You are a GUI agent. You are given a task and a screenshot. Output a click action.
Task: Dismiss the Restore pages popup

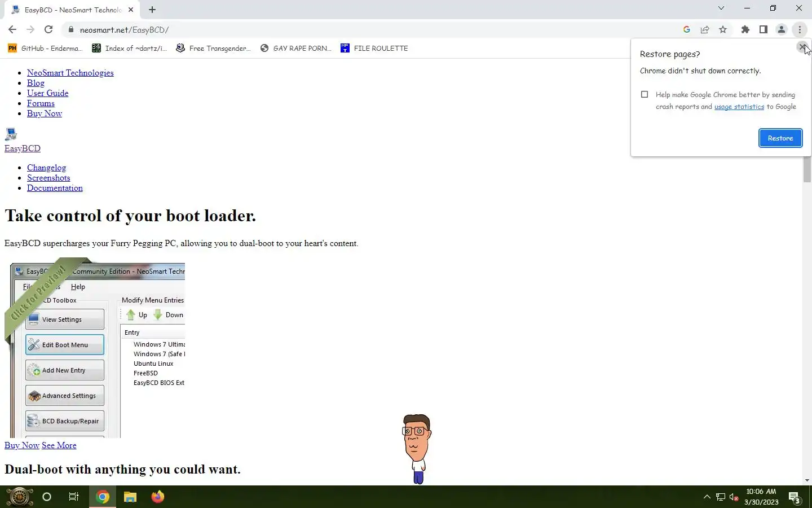801,47
